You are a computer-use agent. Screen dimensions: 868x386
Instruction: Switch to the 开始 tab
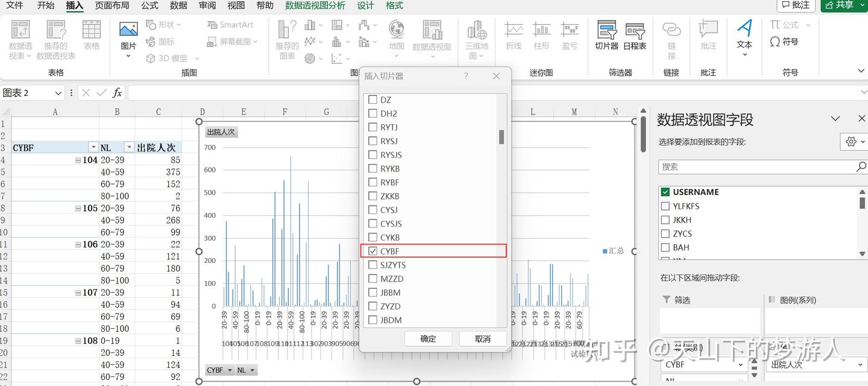point(46,5)
